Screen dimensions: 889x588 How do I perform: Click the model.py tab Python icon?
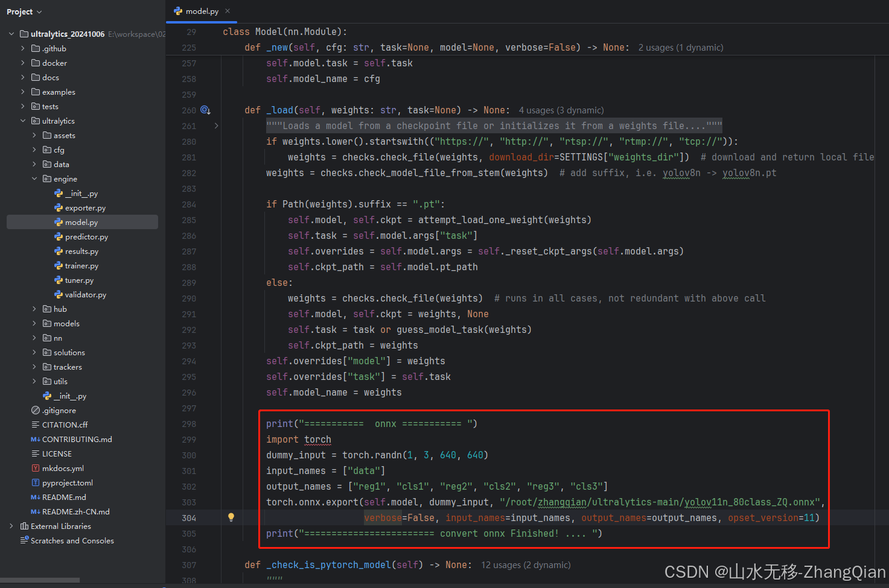point(178,11)
